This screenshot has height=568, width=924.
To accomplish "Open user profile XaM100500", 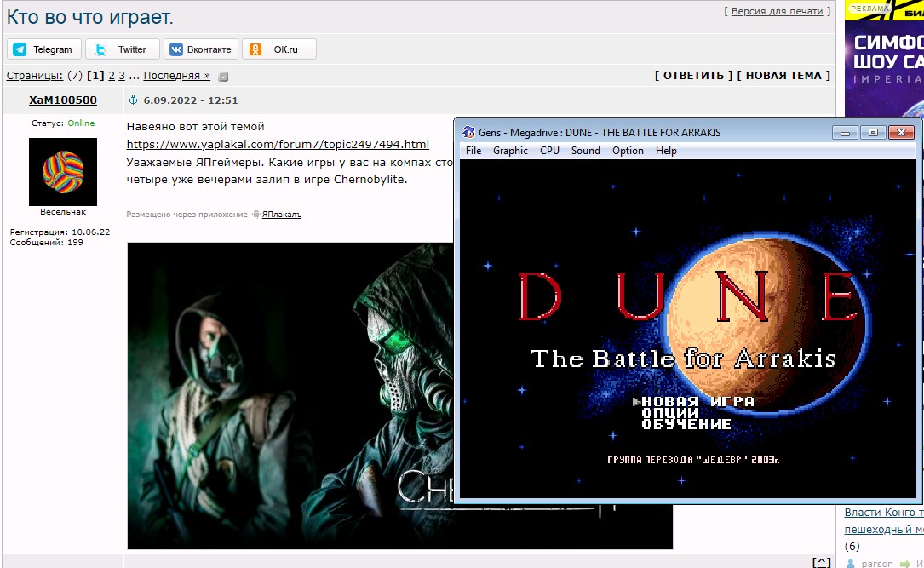I will pyautogui.click(x=63, y=100).
